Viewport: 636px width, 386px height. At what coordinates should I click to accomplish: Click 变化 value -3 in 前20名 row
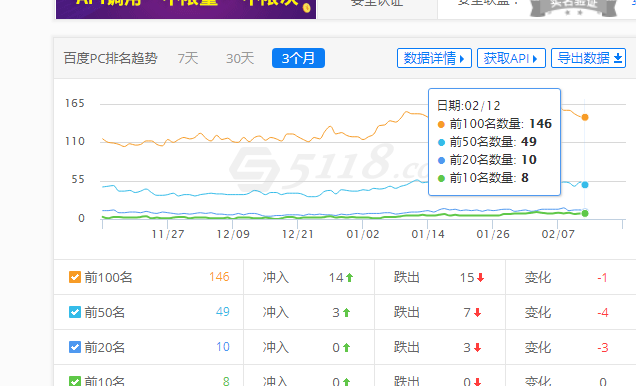602,347
